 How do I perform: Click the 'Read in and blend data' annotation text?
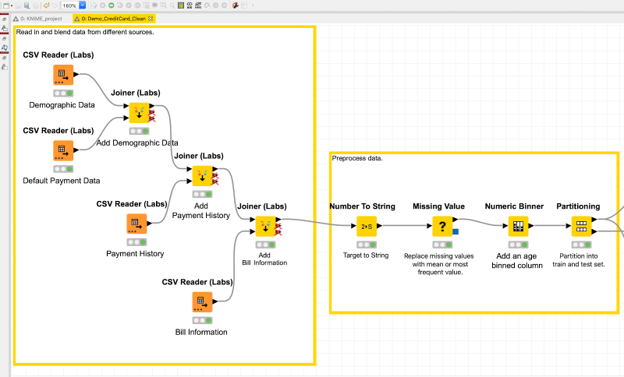pos(85,32)
